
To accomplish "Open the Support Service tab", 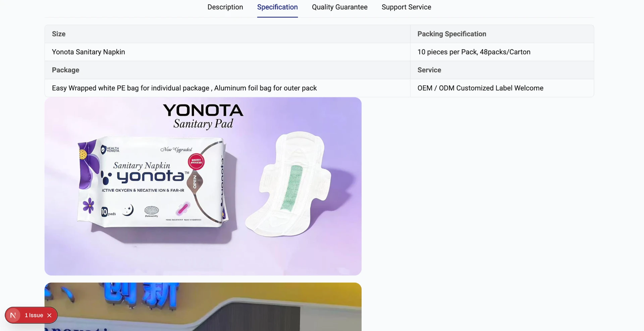I will pyautogui.click(x=406, y=7).
